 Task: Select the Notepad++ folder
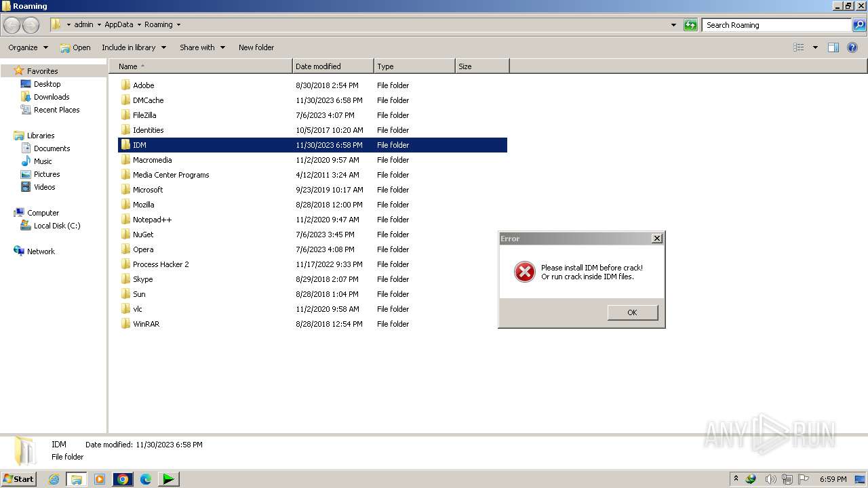click(x=312, y=220)
